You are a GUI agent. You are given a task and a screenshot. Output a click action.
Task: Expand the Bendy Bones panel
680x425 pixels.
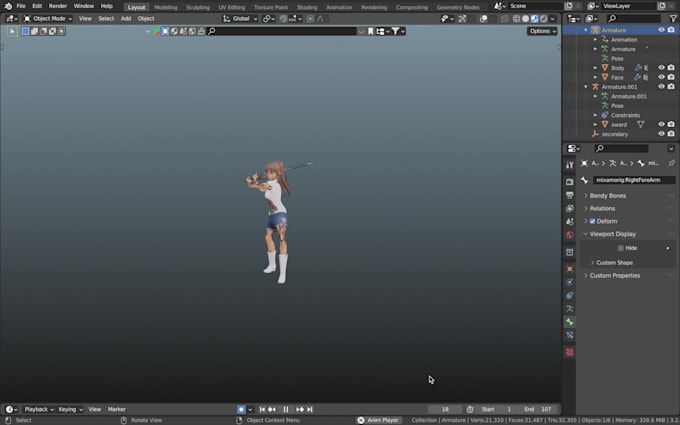point(607,196)
